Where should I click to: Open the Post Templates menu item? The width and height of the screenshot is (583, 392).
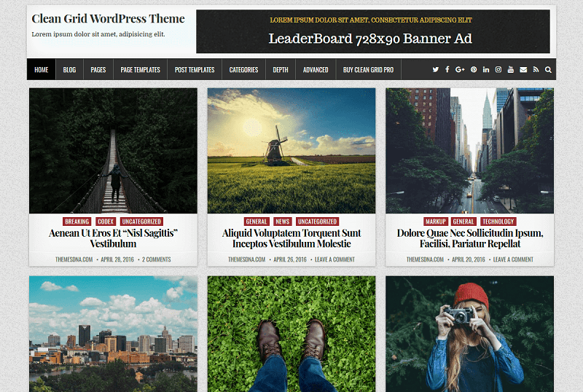[x=195, y=69]
